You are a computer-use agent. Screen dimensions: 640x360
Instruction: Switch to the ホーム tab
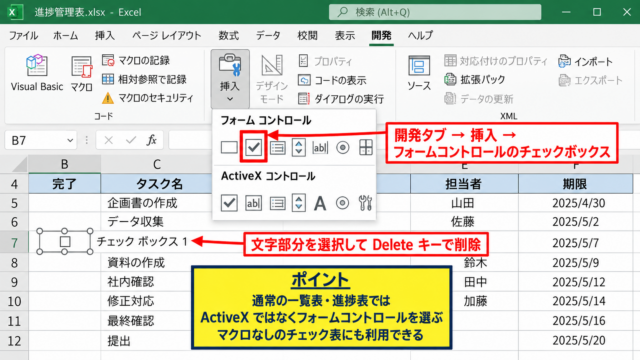tap(65, 36)
